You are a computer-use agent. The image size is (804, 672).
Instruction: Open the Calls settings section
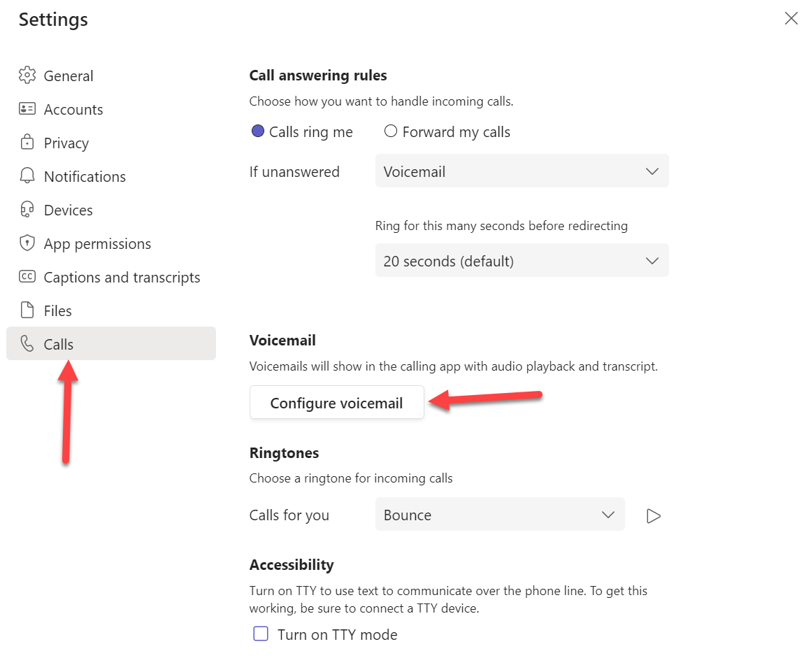[59, 344]
